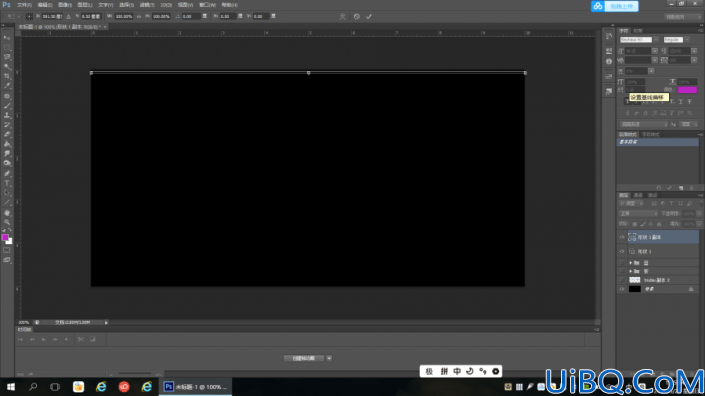Select the History Brush tool

tap(7, 125)
